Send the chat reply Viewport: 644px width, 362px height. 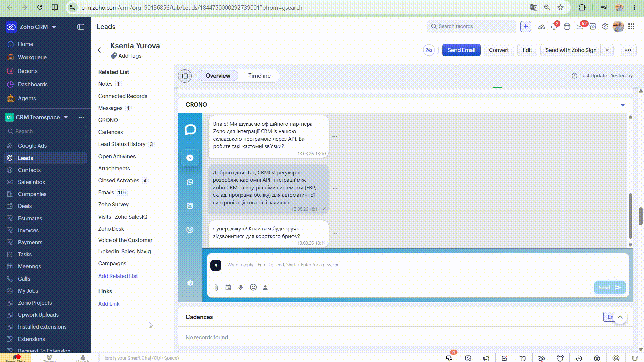[x=610, y=288]
